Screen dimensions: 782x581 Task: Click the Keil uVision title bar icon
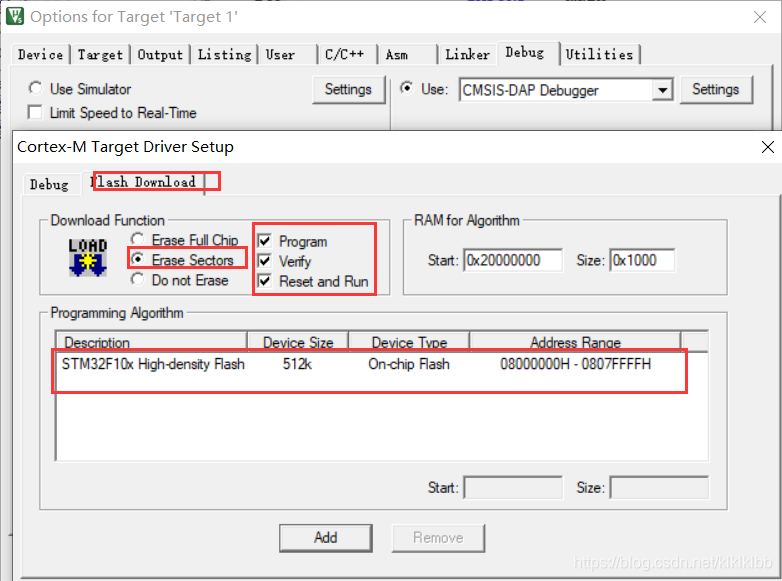(x=15, y=16)
